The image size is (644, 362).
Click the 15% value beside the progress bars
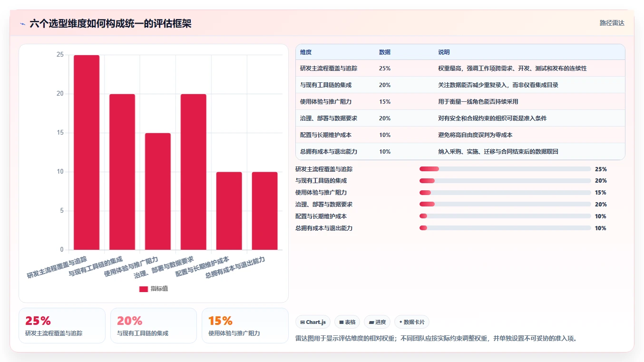(601, 193)
